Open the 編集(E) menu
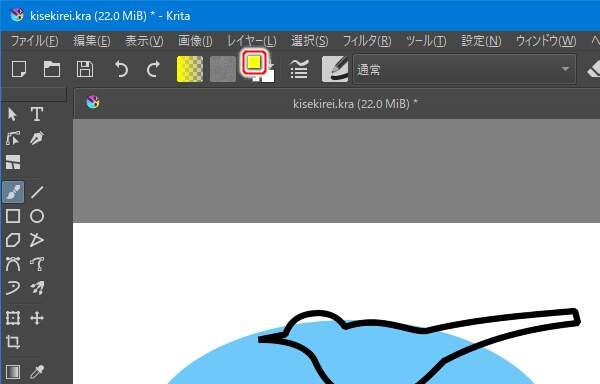600x384 pixels. [x=91, y=41]
